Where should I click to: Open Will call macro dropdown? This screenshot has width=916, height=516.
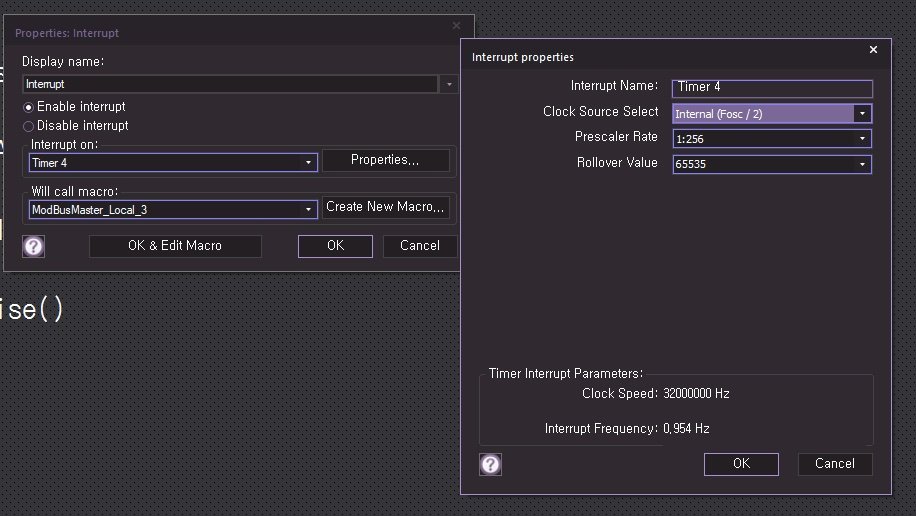[309, 209]
